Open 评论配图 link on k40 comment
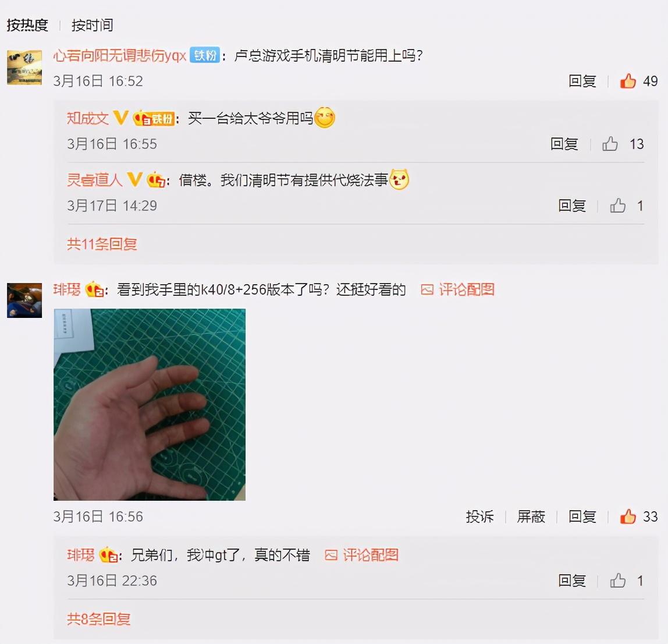668x644 pixels. 457,289
